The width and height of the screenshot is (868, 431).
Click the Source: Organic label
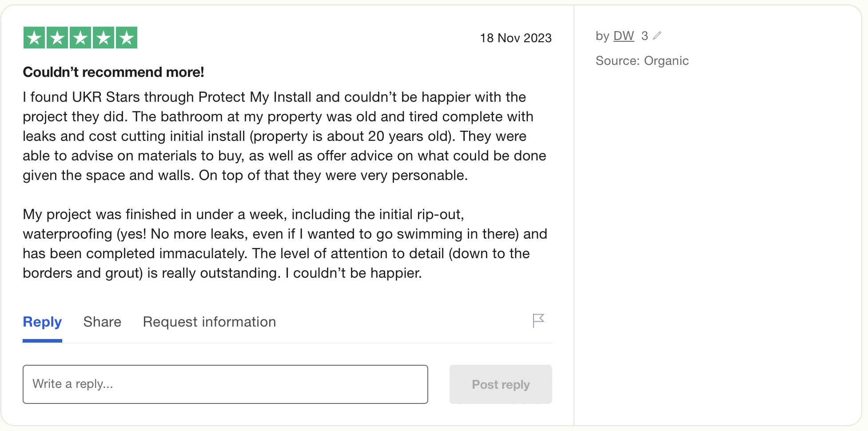(x=642, y=61)
